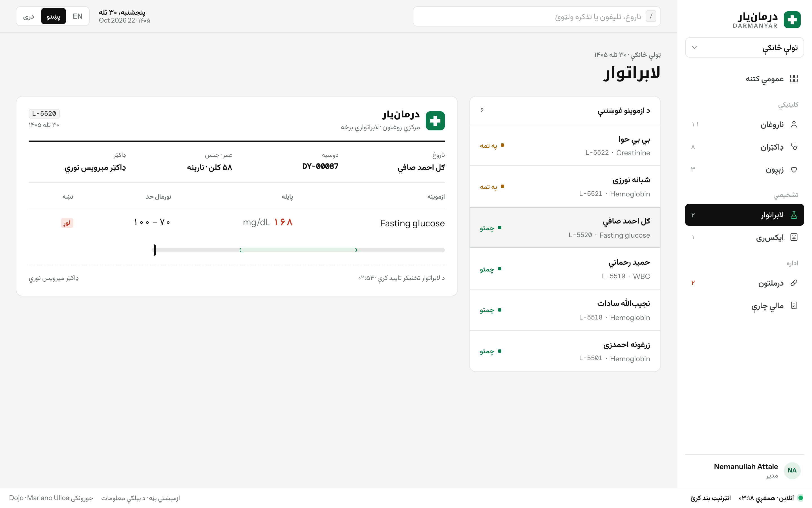Viewport: 812px width, 508px height.
Task: Click the زېږون heart icon
Action: [794, 169]
